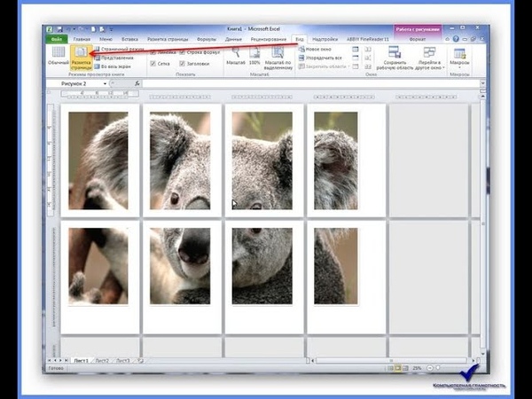Click Упорядочить все windows
The image size is (532, 399).
pyautogui.click(x=320, y=58)
